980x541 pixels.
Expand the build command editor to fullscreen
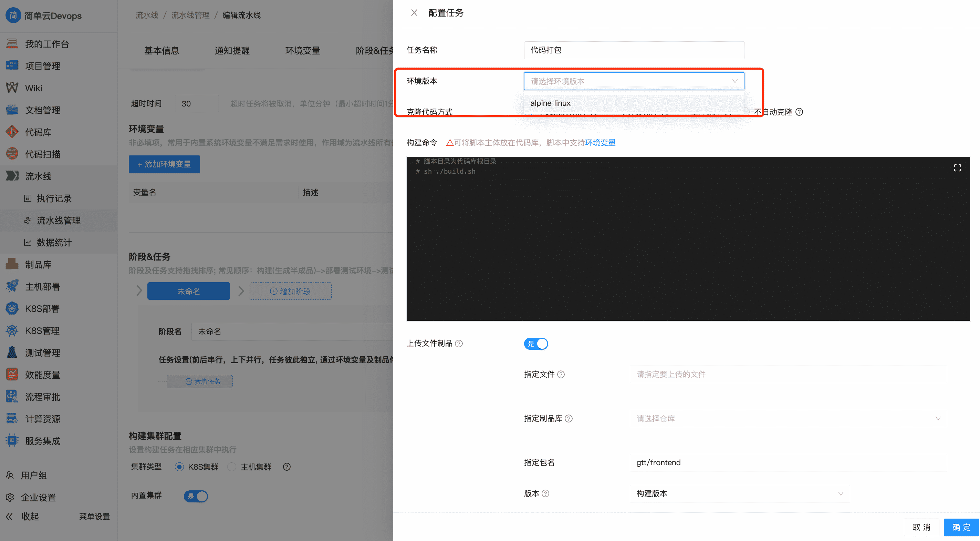click(958, 167)
